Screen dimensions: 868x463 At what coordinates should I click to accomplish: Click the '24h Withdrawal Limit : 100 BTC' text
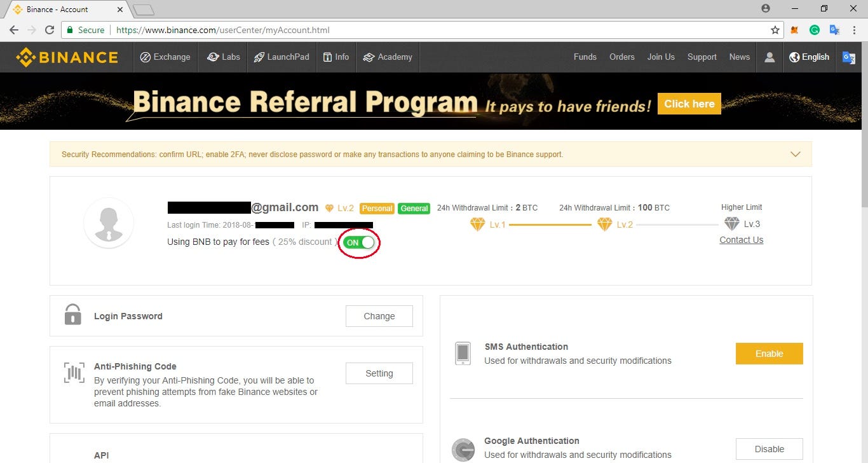[x=614, y=208]
